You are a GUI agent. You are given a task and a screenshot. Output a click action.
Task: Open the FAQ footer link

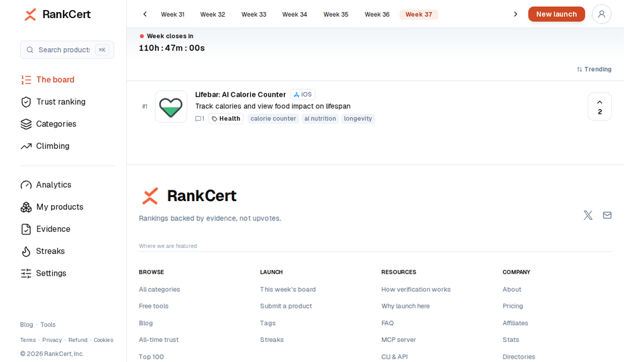387,323
